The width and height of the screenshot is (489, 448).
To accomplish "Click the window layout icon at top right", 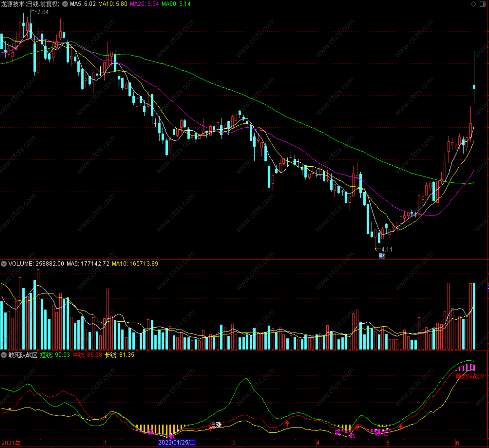I will [483, 4].
